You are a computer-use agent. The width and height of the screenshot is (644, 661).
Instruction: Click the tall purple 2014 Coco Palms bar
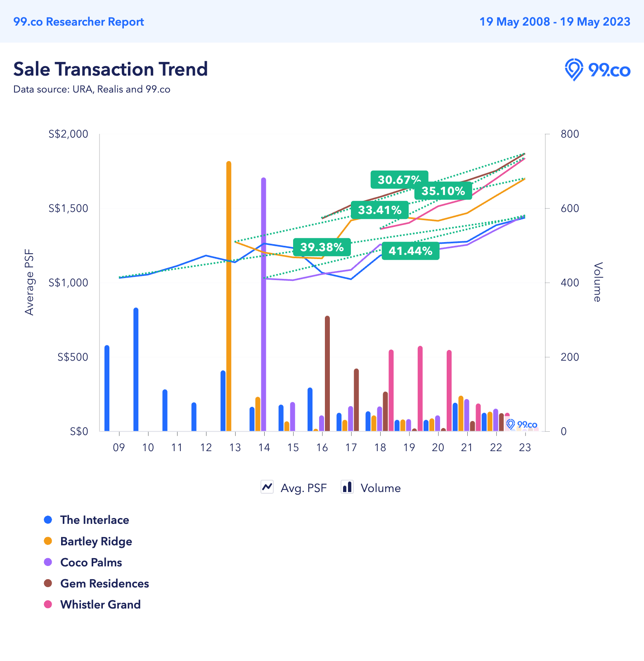coord(263,304)
